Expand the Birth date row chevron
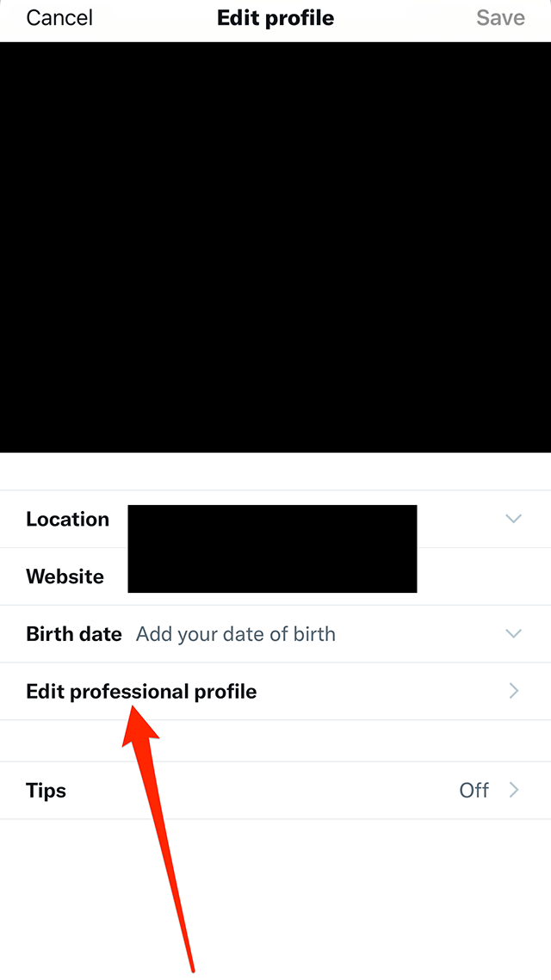 point(513,633)
